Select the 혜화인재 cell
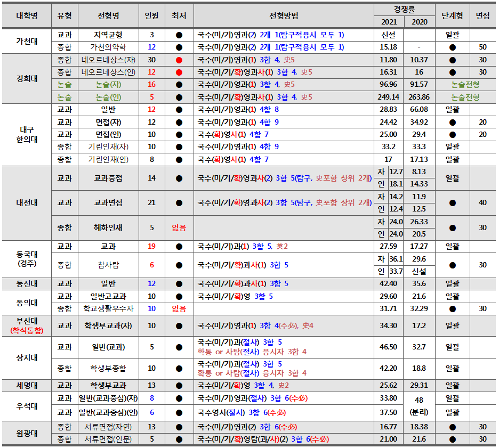 (x=108, y=227)
